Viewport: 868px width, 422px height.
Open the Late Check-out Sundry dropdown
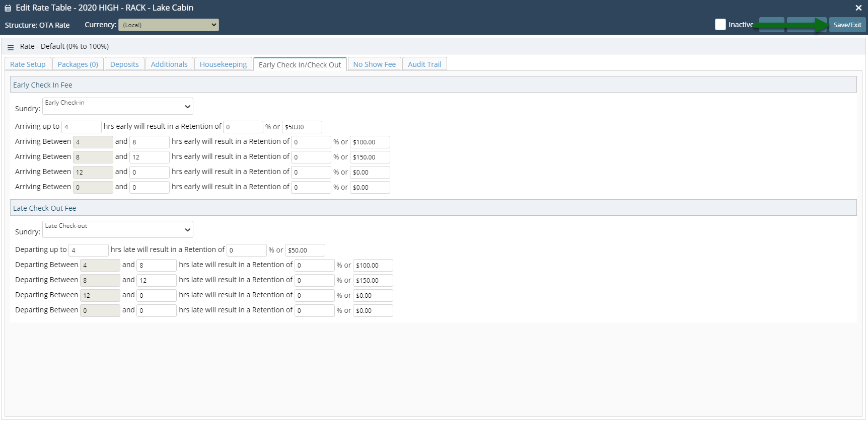pyautogui.click(x=118, y=229)
